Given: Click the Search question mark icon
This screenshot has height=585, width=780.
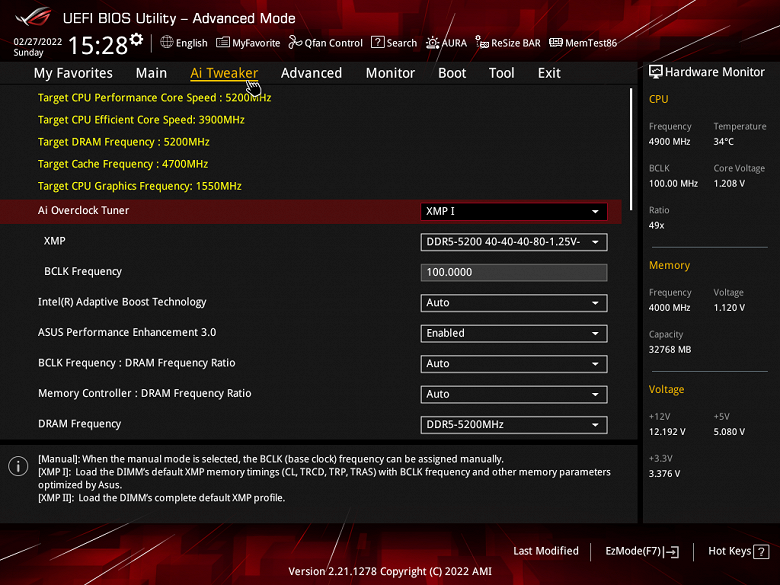Looking at the screenshot, I should pos(378,42).
